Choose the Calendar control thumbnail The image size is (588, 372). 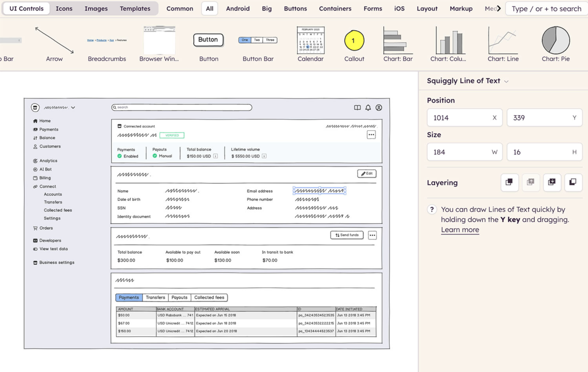310,44
